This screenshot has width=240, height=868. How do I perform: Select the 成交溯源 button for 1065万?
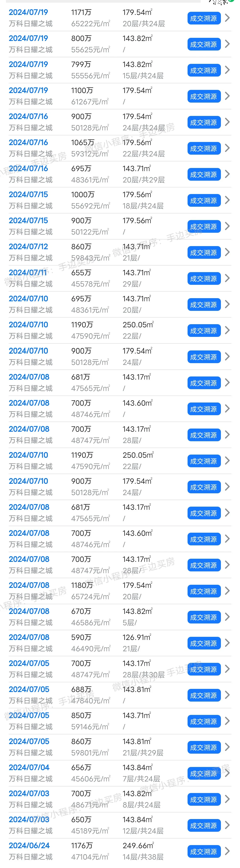[x=204, y=148]
